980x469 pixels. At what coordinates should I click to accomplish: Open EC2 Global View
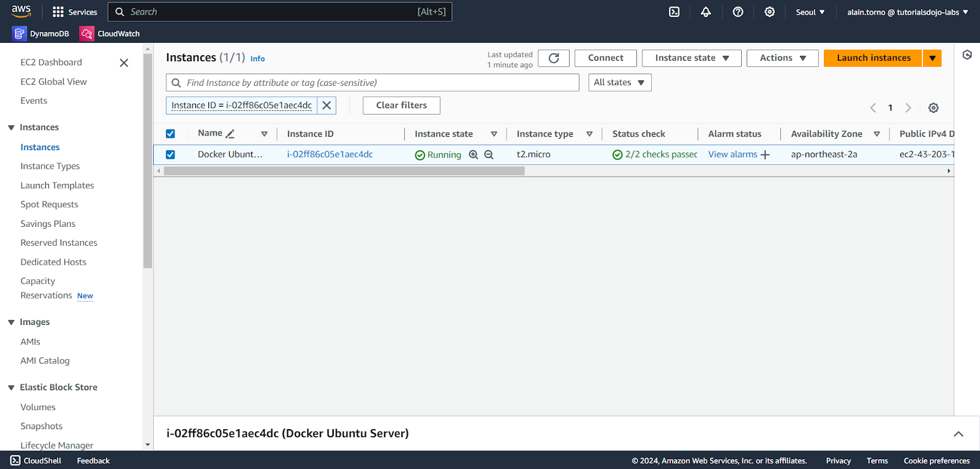tap(53, 82)
